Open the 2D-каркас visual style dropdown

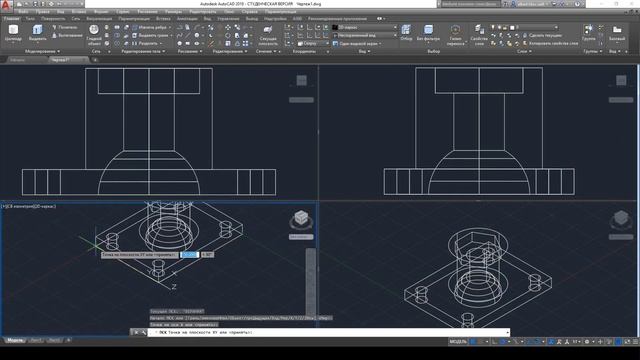(x=365, y=27)
